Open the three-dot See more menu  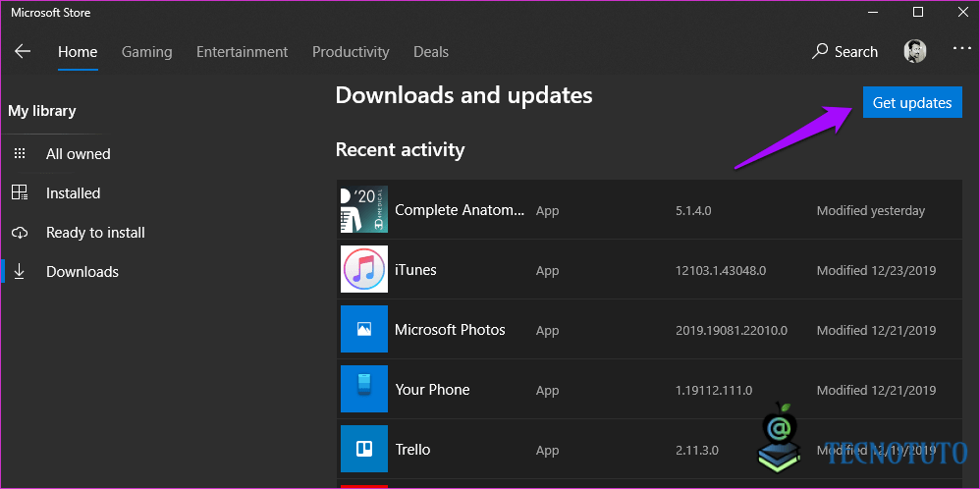(962, 47)
